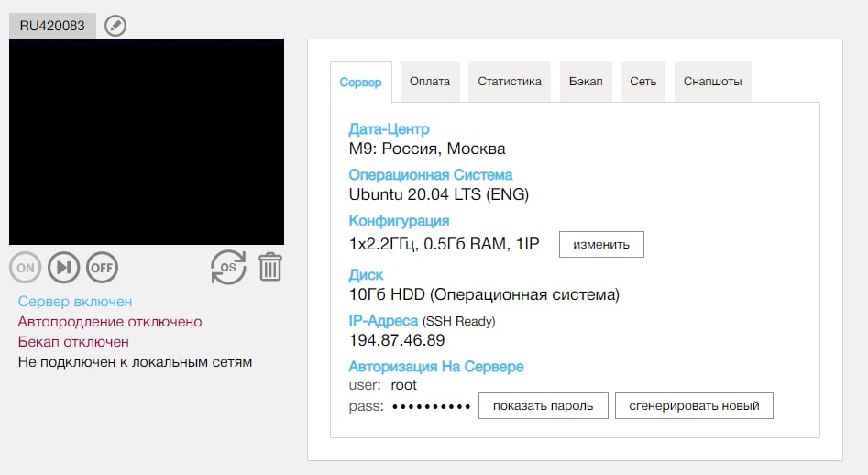
Task: Click the masked password dots
Action: click(431, 407)
